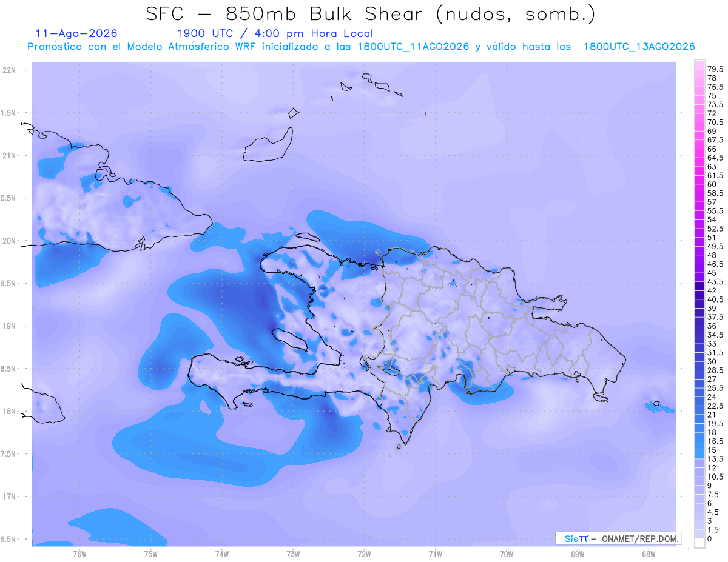Click the 73W longitude axis label
The height and width of the screenshot is (562, 728).
pyautogui.click(x=293, y=554)
